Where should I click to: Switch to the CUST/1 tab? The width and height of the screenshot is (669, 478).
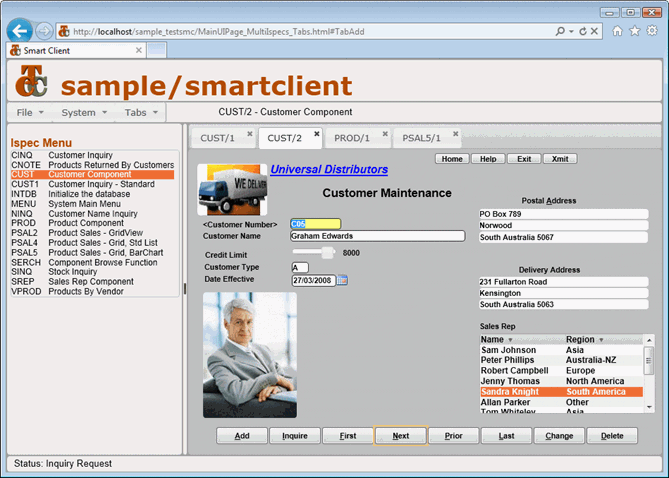pos(217,138)
